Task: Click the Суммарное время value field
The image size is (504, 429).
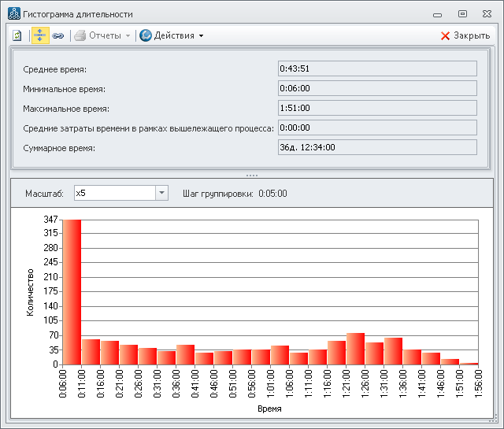Action: coord(377,147)
